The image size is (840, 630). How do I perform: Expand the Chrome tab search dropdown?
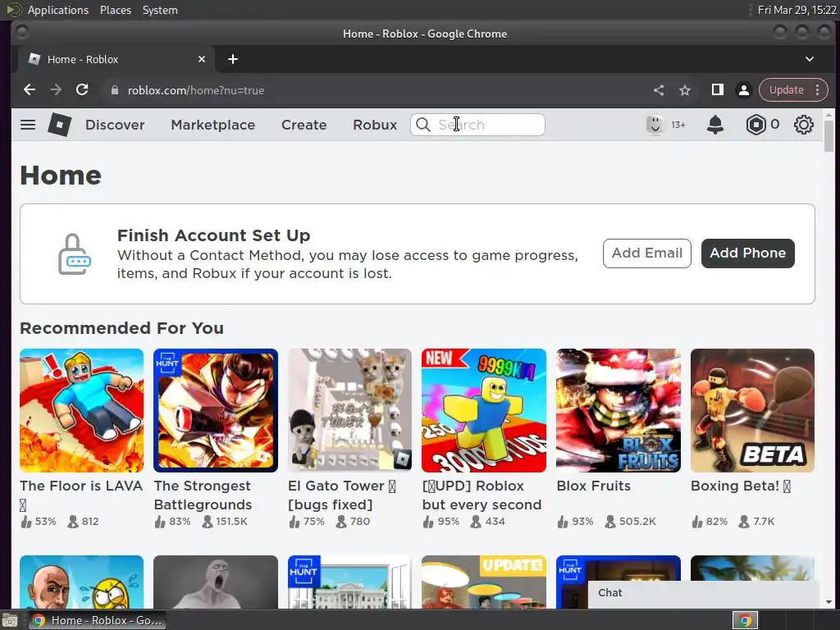pos(810,59)
